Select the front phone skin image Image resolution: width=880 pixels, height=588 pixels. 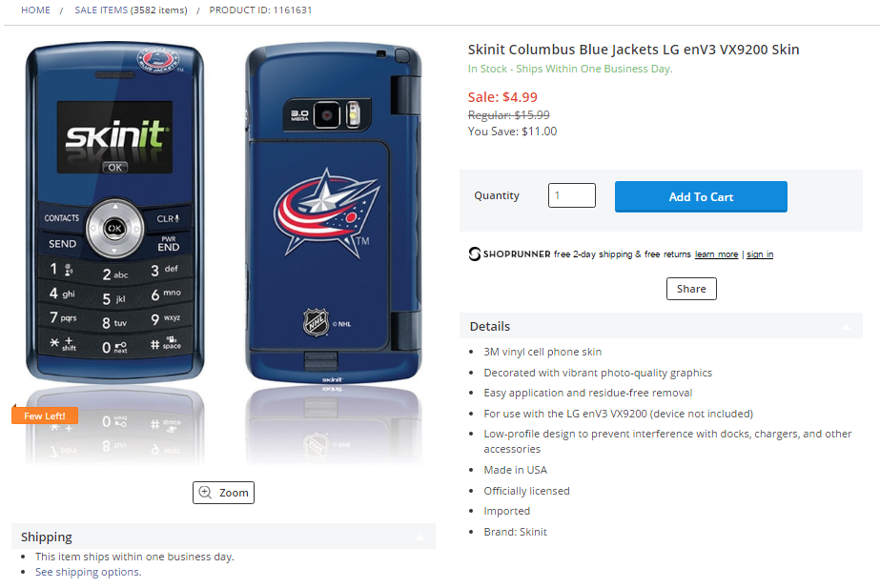tap(115, 213)
